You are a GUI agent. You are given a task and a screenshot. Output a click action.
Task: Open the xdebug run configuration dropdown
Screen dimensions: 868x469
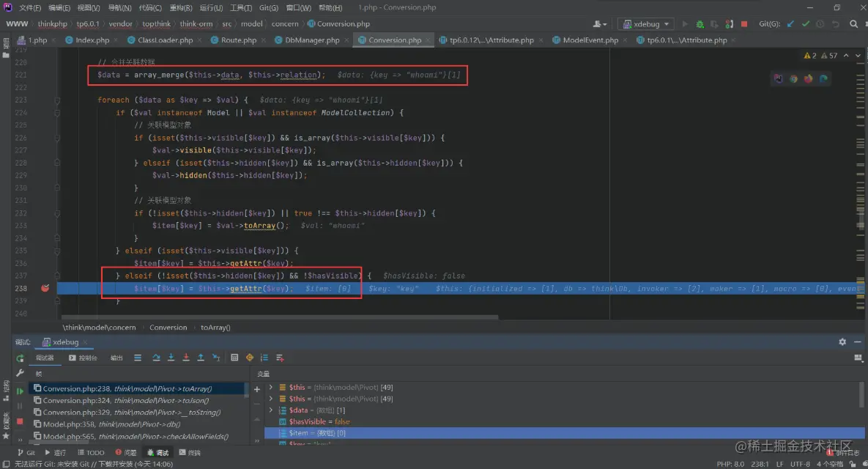(x=645, y=24)
